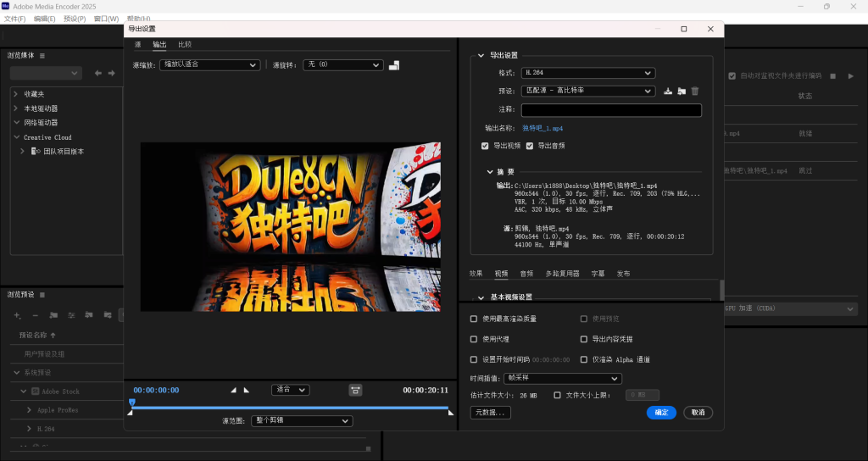Viewport: 868px width, 461px height.
Task: Click the import preset folder icon
Action: (682, 92)
